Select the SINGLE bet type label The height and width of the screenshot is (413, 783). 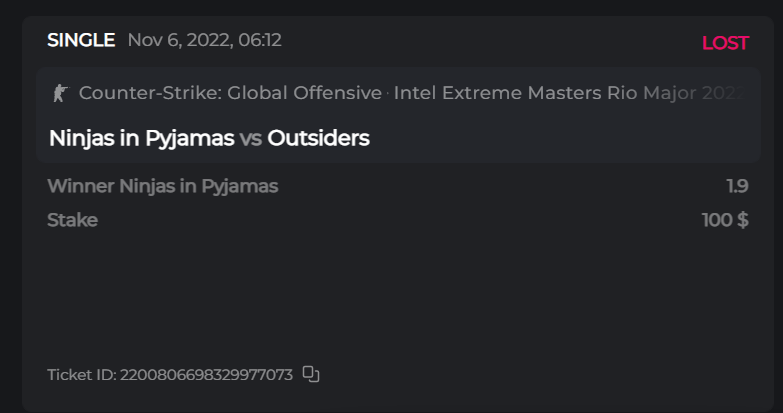(x=81, y=41)
